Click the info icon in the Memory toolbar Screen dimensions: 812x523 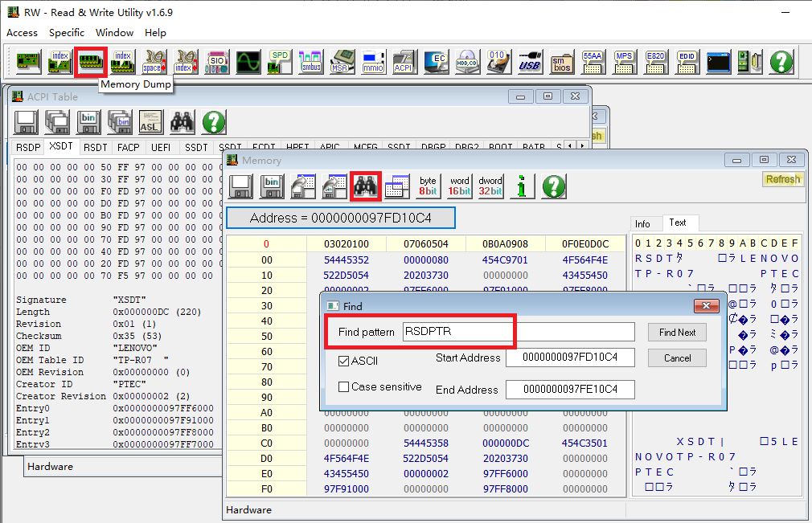(522, 186)
